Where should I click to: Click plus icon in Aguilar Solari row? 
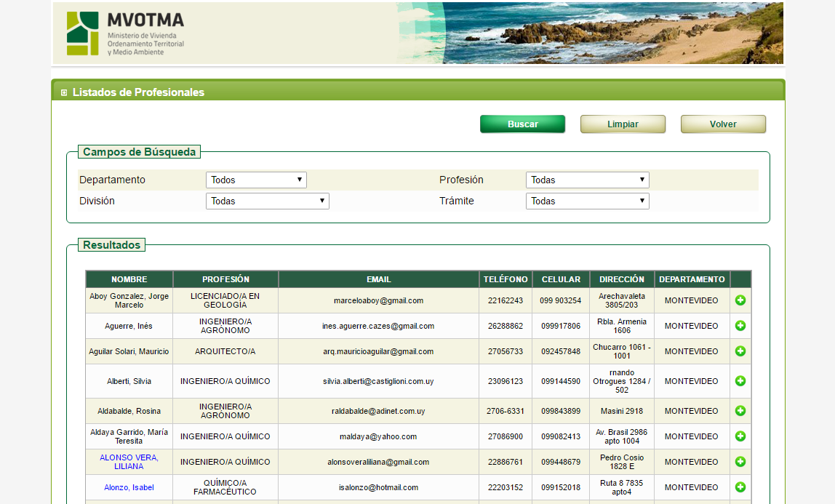pos(740,351)
